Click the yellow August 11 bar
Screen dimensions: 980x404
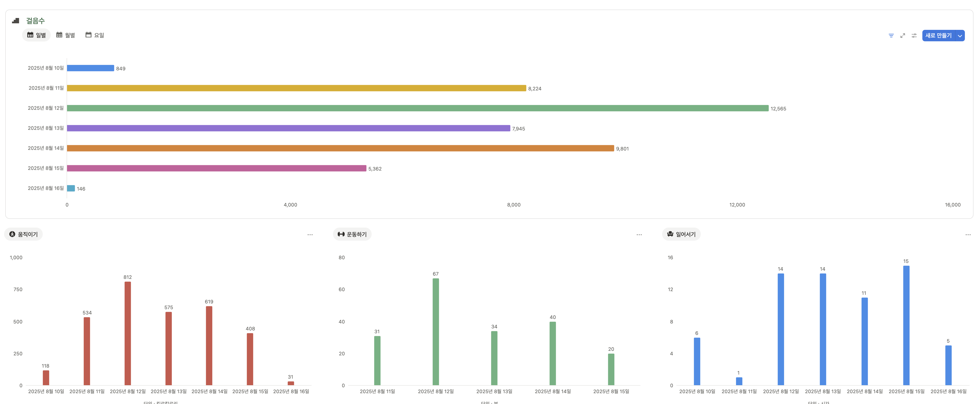coord(296,88)
